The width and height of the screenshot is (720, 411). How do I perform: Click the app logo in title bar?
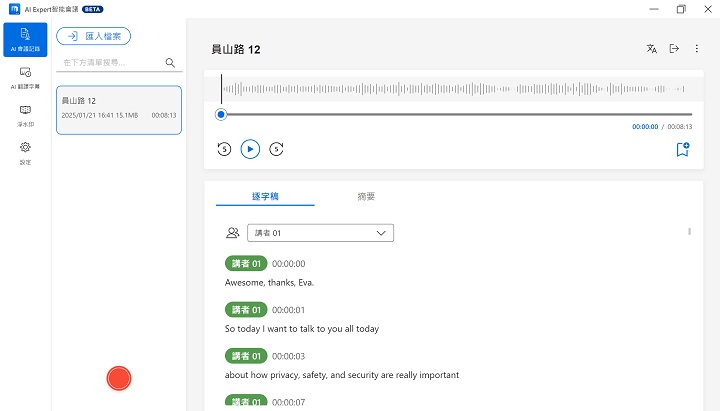[15, 9]
